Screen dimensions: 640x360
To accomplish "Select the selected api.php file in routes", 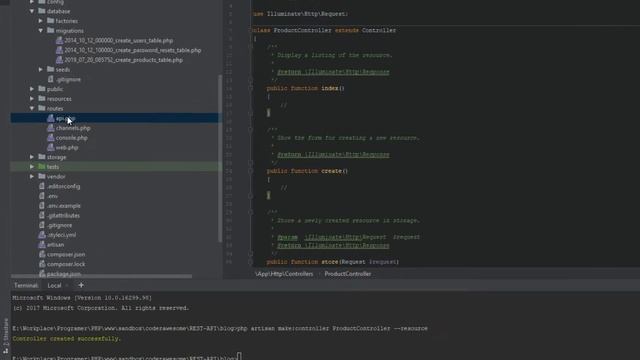I will tap(117, 118).
